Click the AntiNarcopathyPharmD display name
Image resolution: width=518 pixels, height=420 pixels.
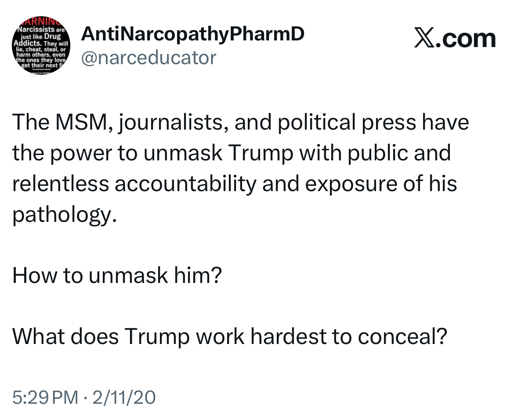192,35
